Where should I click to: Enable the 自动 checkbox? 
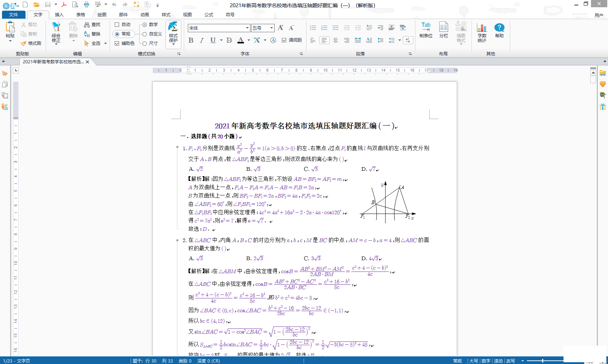pyautogui.click(x=117, y=25)
